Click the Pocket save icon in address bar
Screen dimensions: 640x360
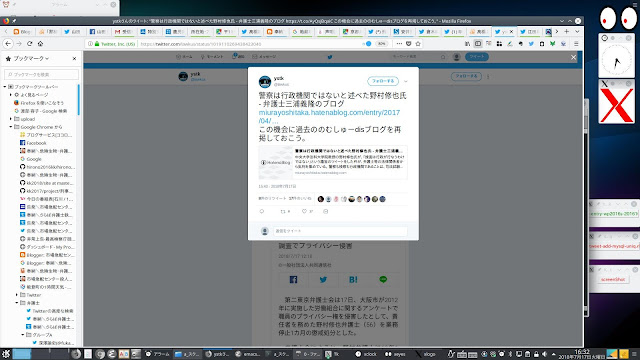tap(409, 44)
